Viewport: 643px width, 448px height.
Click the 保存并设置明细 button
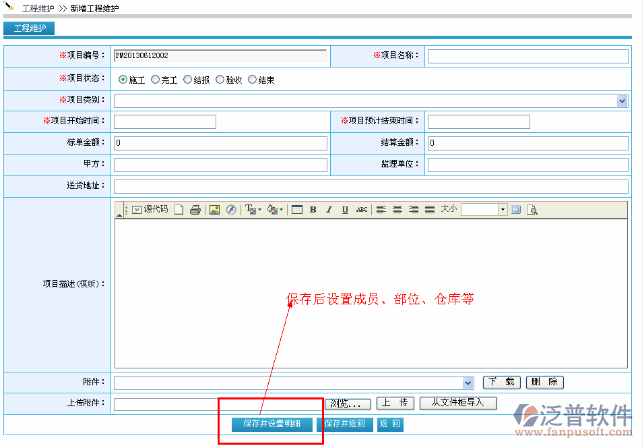click(x=271, y=424)
